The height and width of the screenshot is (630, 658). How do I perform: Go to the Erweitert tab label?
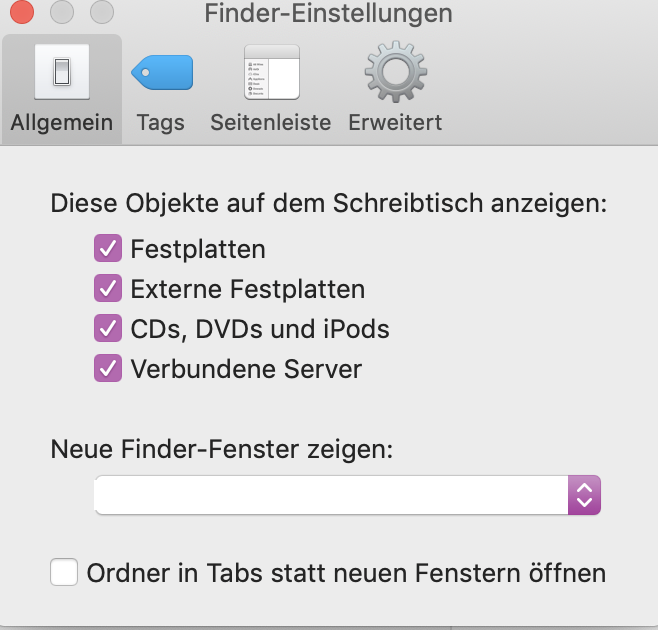click(x=395, y=124)
